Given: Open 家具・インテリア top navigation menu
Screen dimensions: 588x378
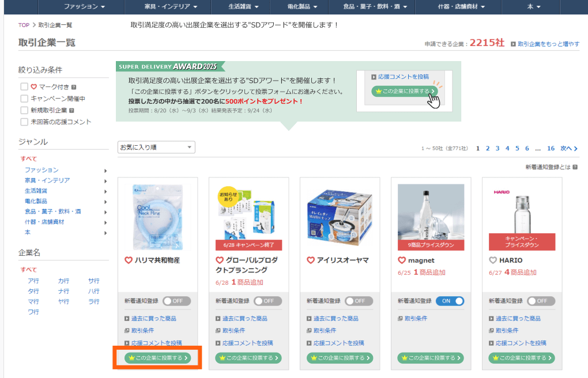Looking at the screenshot, I should point(171,7).
